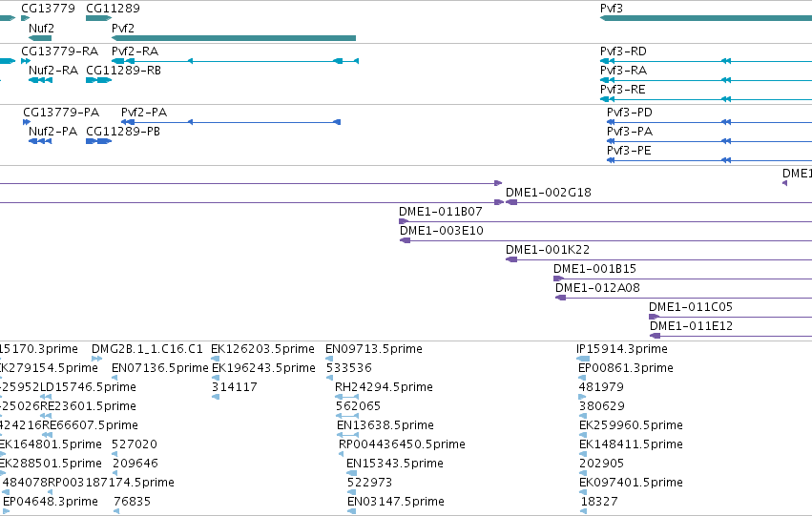Select the Pvf2-PA protein feature line

click(231, 122)
